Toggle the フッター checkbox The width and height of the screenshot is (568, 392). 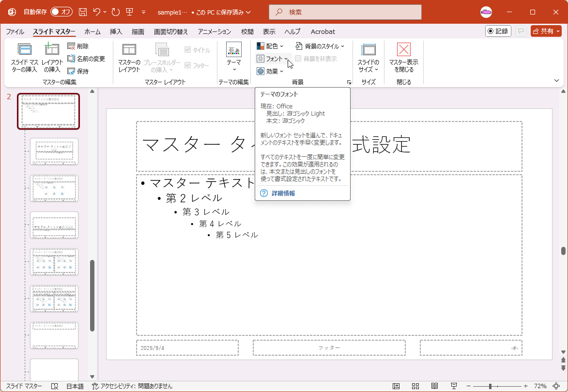click(x=188, y=65)
